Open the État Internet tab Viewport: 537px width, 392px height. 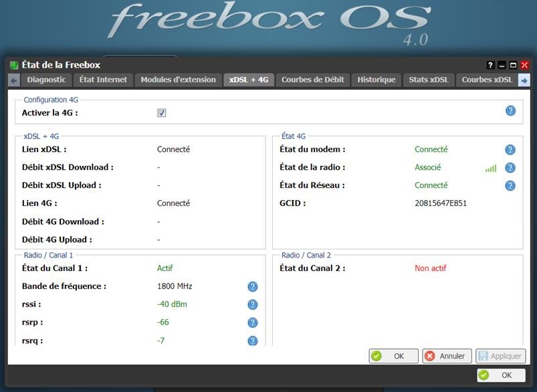coord(103,80)
